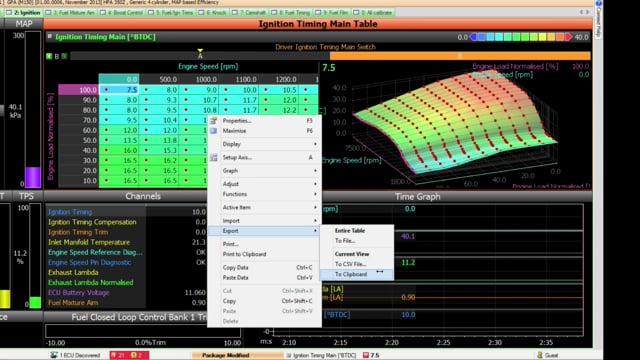Select Inlet Manifold Temperature channel

click(x=127, y=242)
